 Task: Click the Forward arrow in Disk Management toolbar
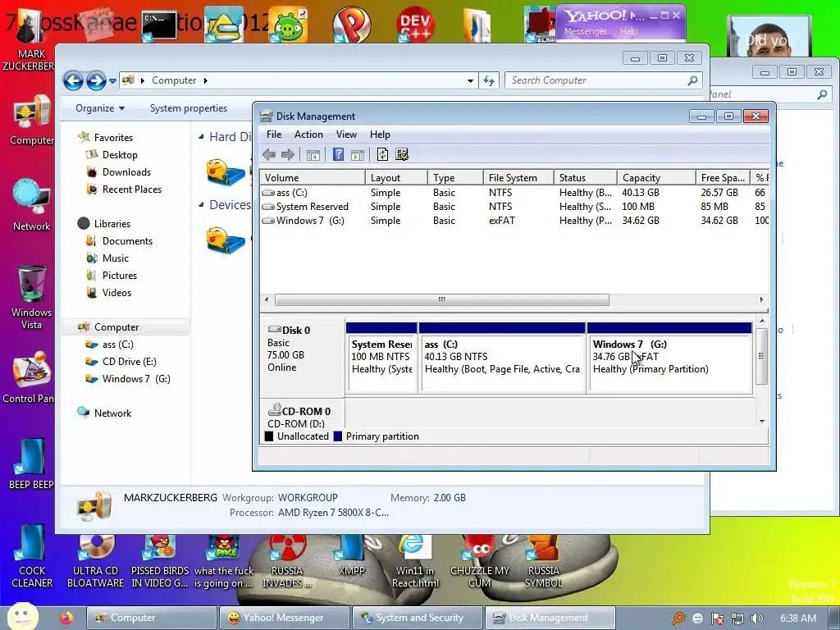[288, 155]
